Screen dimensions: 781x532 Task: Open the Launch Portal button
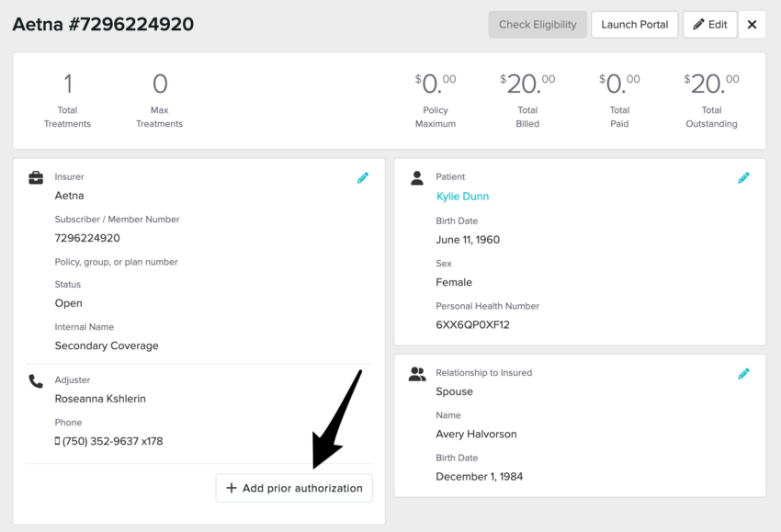coord(635,25)
